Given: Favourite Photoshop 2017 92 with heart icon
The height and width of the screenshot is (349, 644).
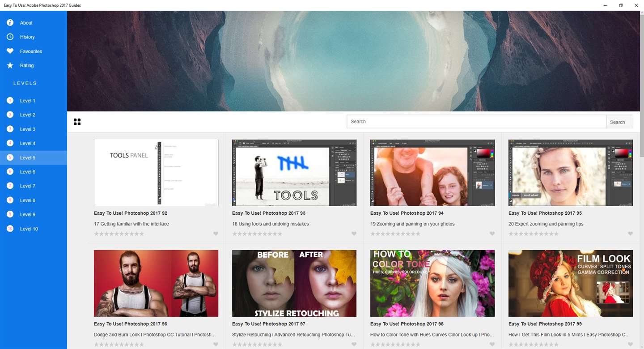Looking at the screenshot, I should point(216,234).
